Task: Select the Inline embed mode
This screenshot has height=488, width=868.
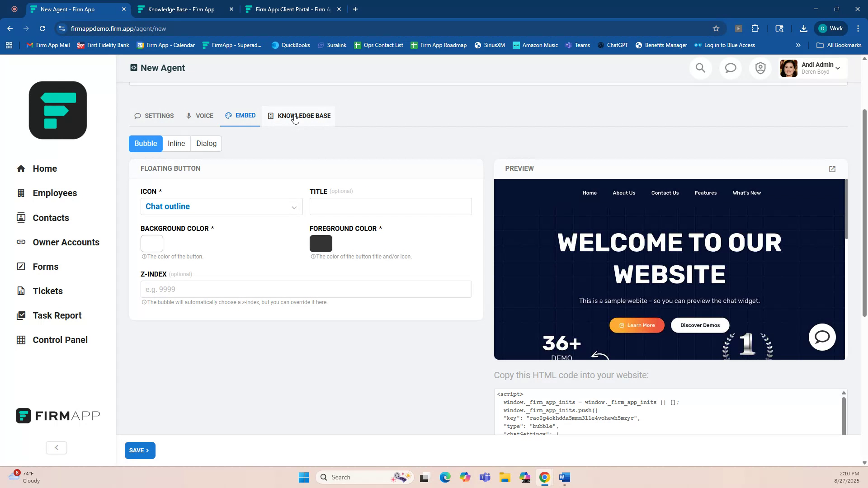Action: coord(176,143)
